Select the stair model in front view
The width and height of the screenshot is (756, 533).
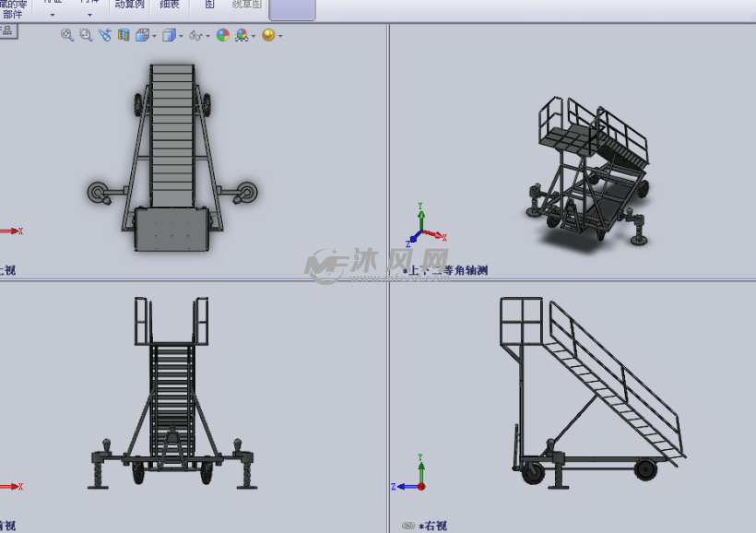(x=172, y=393)
